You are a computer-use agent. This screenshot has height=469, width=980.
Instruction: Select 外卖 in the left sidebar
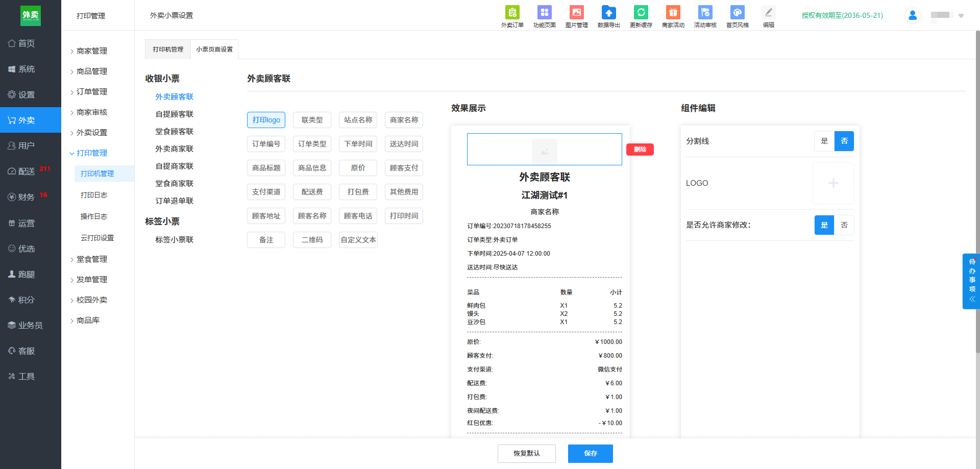(x=31, y=120)
